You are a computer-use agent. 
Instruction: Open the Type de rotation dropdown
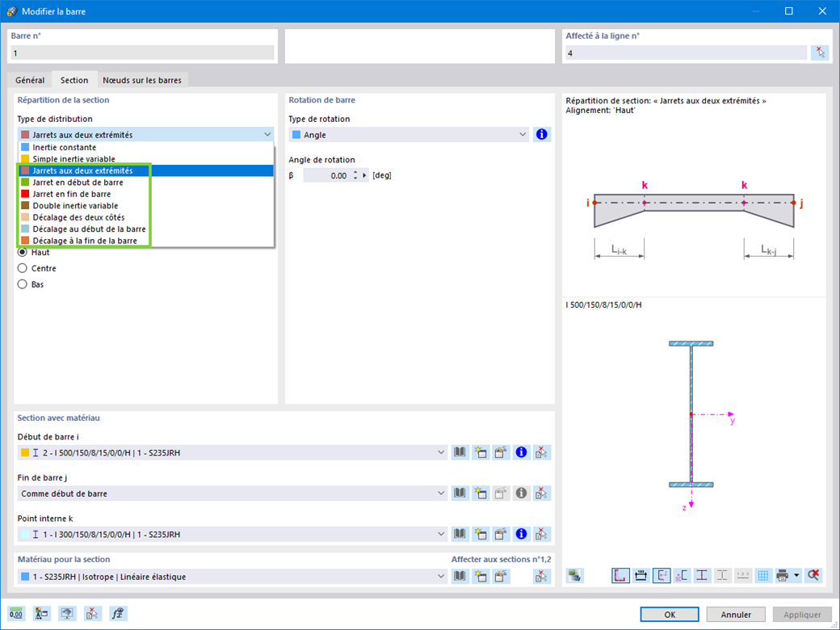409,134
